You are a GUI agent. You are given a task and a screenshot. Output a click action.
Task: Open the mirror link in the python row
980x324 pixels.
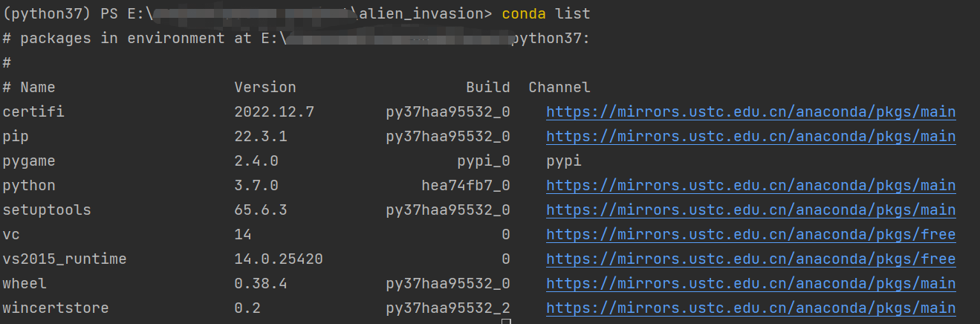[x=751, y=186]
